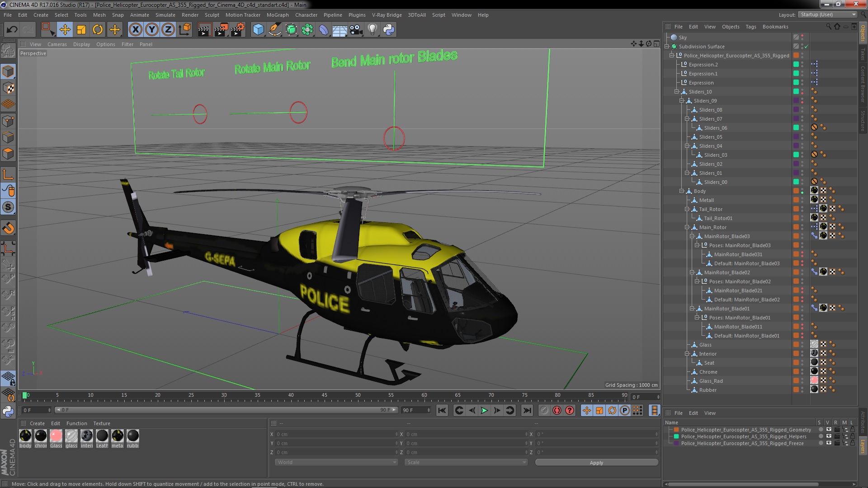Click the Undo arrow icon

[x=12, y=30]
